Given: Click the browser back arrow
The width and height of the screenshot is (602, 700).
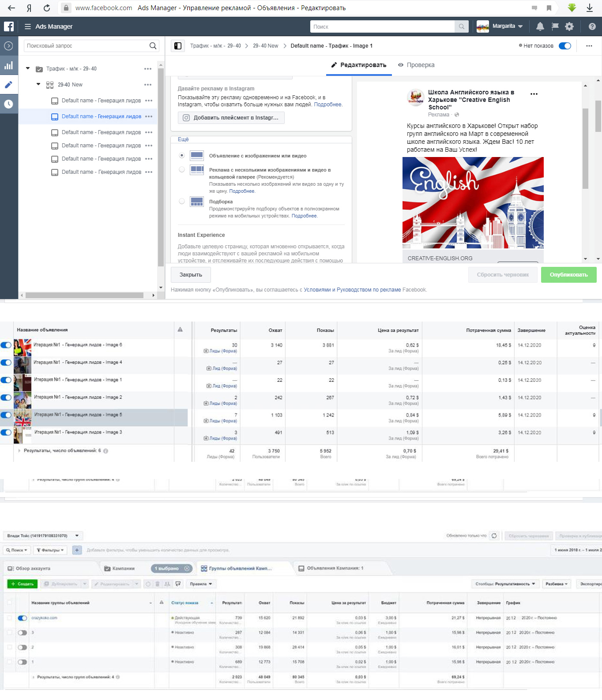Looking at the screenshot, I should (11, 8).
